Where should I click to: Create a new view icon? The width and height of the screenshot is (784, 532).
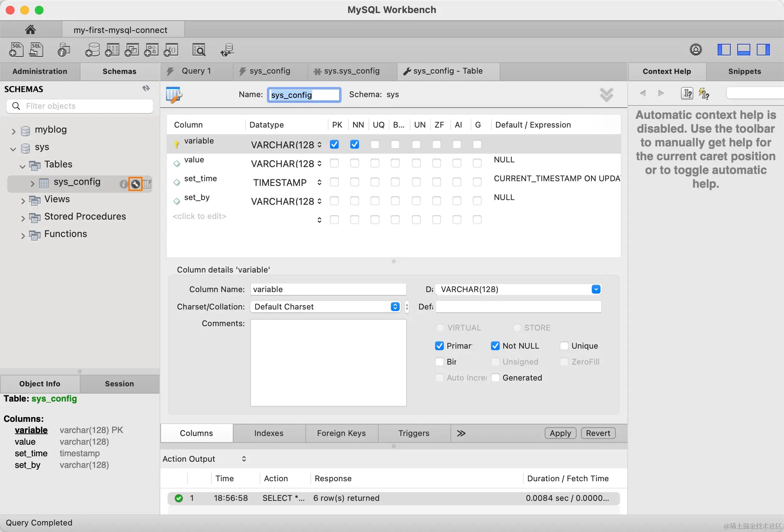(132, 50)
